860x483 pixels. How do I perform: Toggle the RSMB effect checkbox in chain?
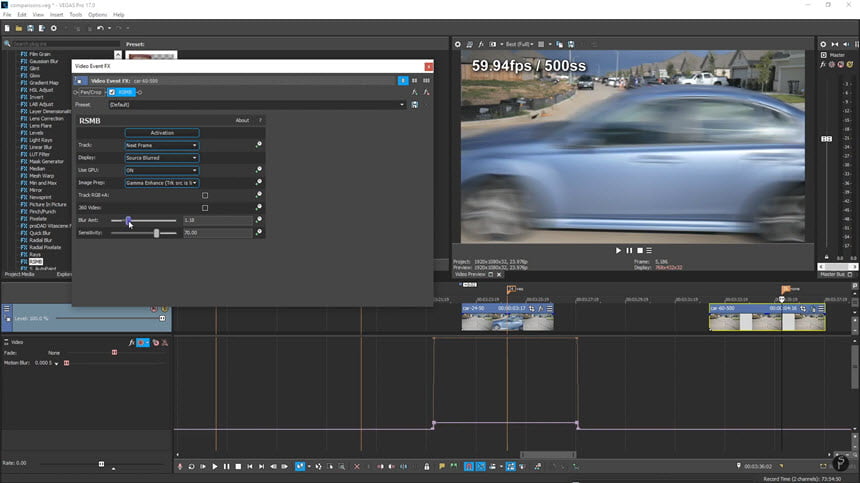(112, 92)
